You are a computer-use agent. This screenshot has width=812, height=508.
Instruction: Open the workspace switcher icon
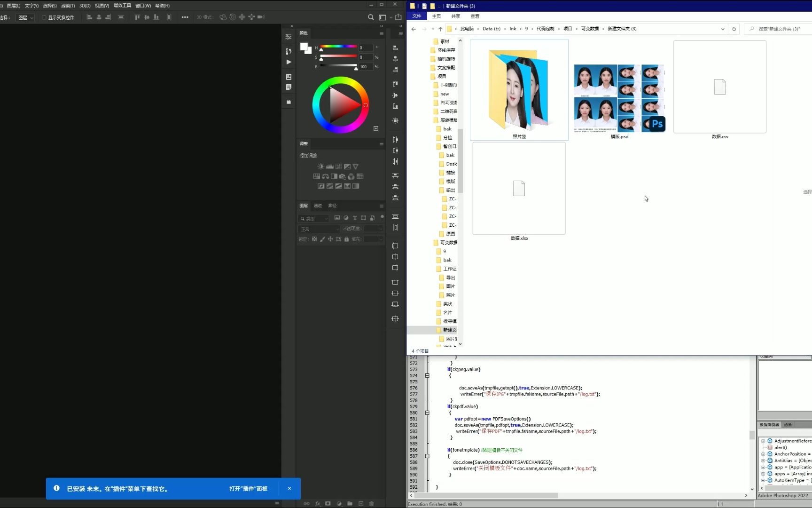pos(383,17)
